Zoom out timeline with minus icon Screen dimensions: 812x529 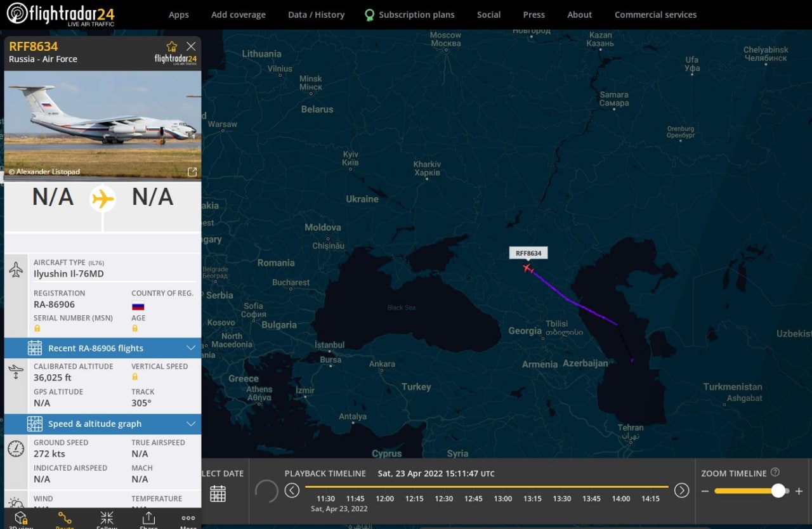pos(705,491)
